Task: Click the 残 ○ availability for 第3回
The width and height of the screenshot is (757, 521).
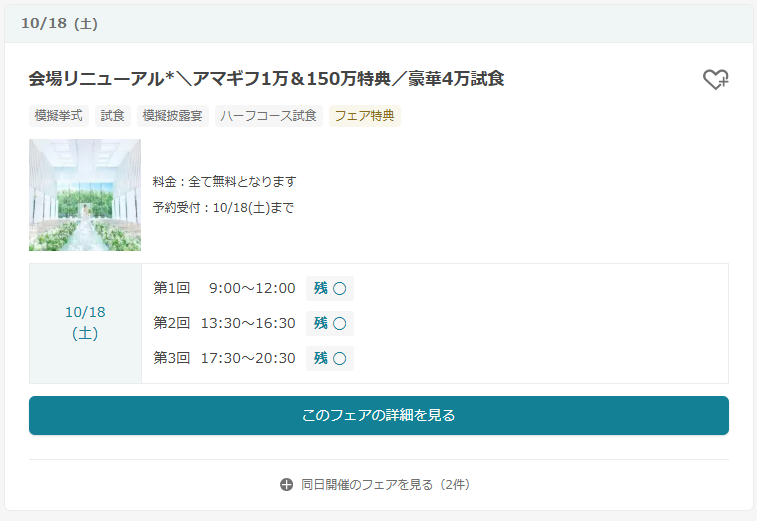Action: pyautogui.click(x=330, y=358)
